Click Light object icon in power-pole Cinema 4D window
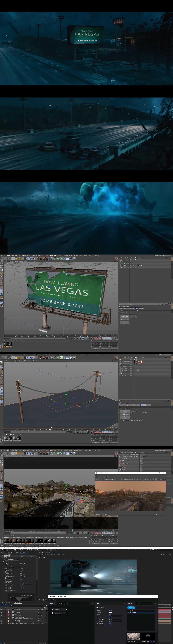Viewport: 173px width, 644px height. pyautogui.click(x=74, y=358)
